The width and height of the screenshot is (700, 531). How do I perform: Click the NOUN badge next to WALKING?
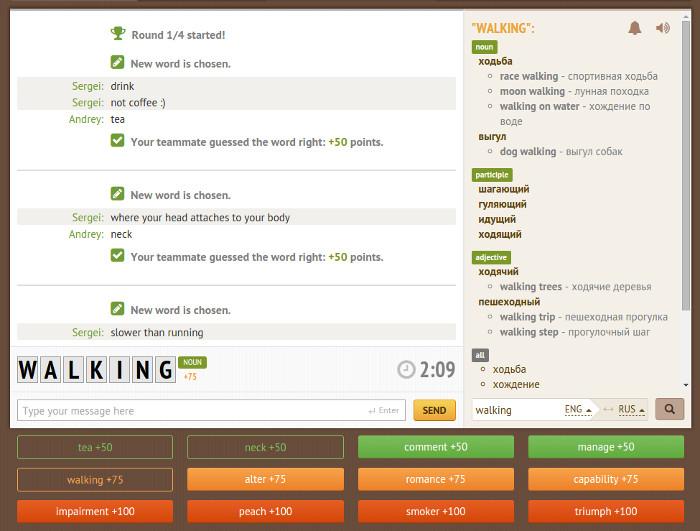192,362
